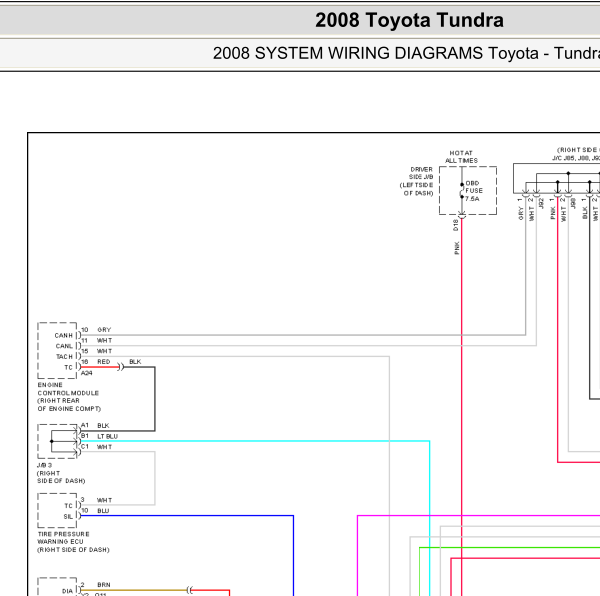Click the "TACH" terminal label
Image resolution: width=600 pixels, height=596 pixels.
[64, 357]
